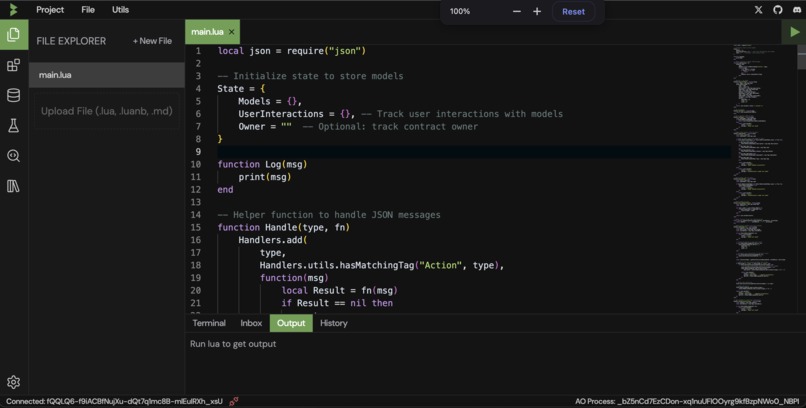Click 'State = {' on line 4
The image size is (806, 408).
point(241,88)
